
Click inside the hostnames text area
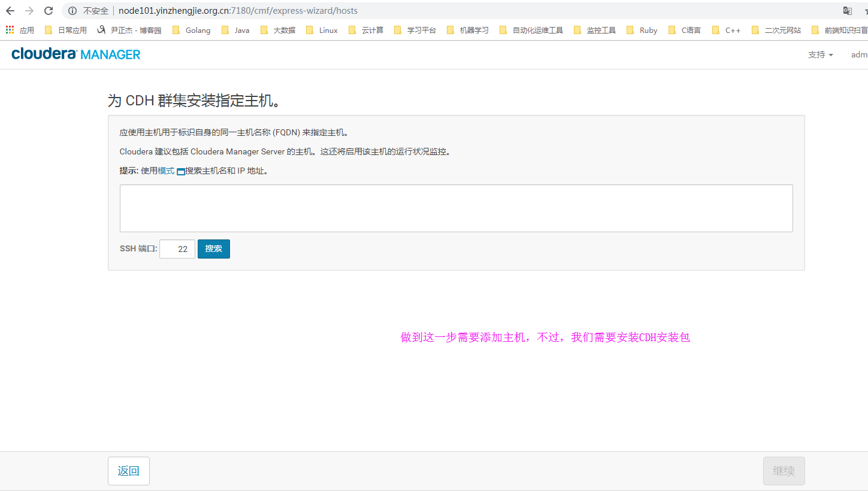[456, 208]
